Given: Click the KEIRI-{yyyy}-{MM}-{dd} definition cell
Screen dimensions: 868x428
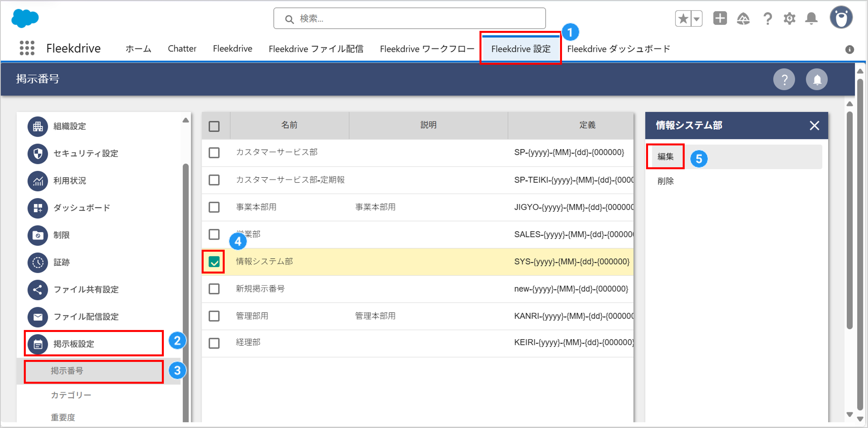Looking at the screenshot, I should (574, 343).
